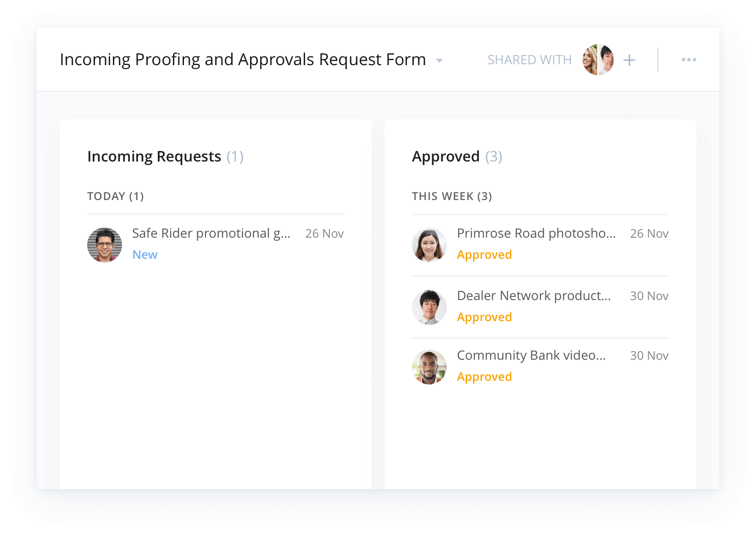The width and height of the screenshot is (756, 535).
Task: Click Approved status under Community Bank
Action: [484, 377]
